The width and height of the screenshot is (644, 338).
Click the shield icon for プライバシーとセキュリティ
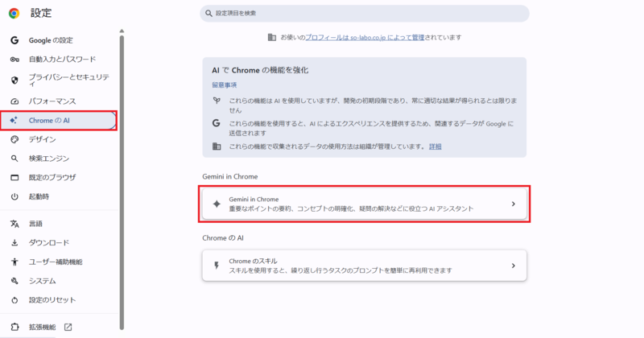pyautogui.click(x=14, y=80)
